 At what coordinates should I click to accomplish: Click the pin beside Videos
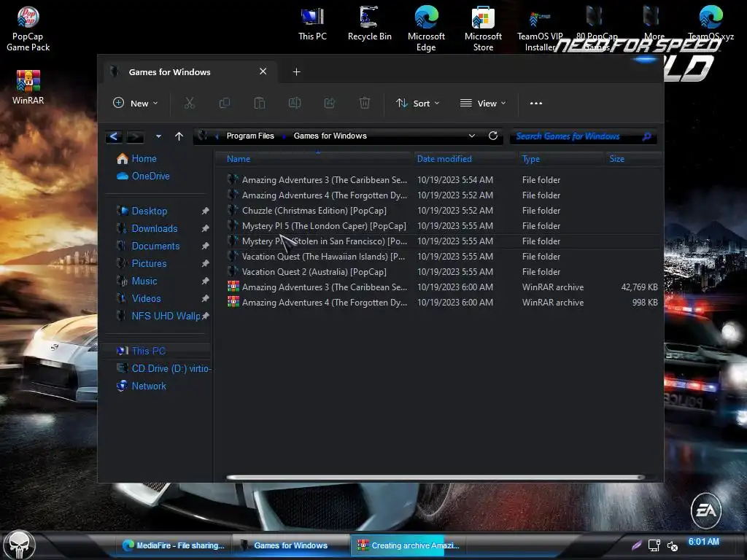coord(205,298)
